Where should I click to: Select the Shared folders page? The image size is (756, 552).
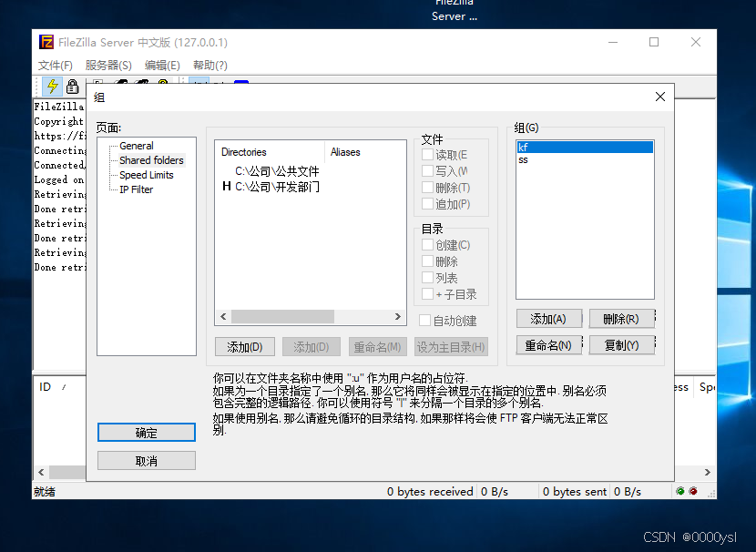pyautogui.click(x=151, y=160)
